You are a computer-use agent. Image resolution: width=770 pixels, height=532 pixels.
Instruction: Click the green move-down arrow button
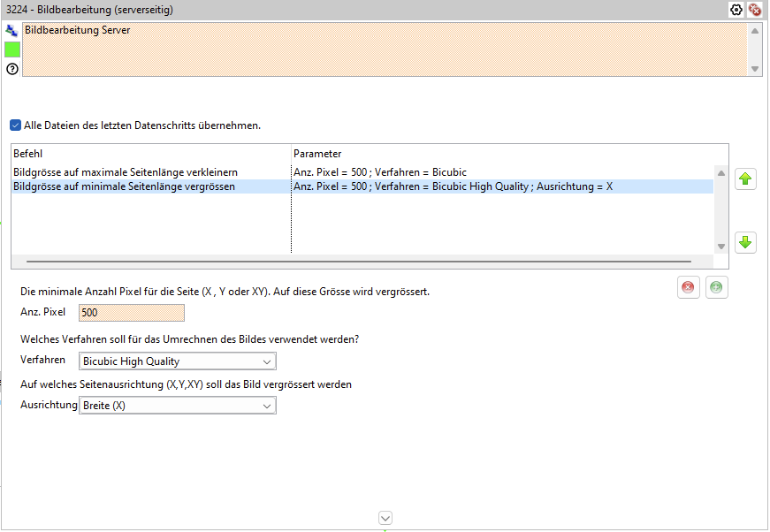click(x=745, y=242)
